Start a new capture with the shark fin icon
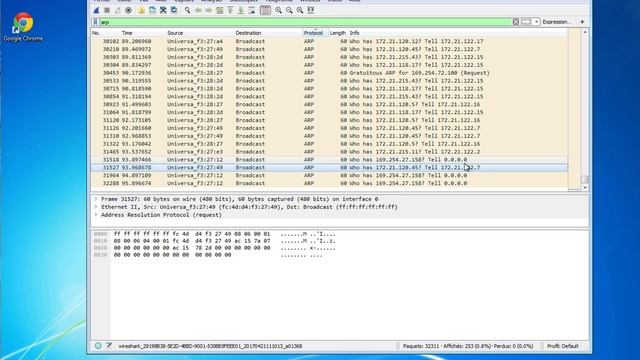Screen dimensions: 640x360 (96, 10)
